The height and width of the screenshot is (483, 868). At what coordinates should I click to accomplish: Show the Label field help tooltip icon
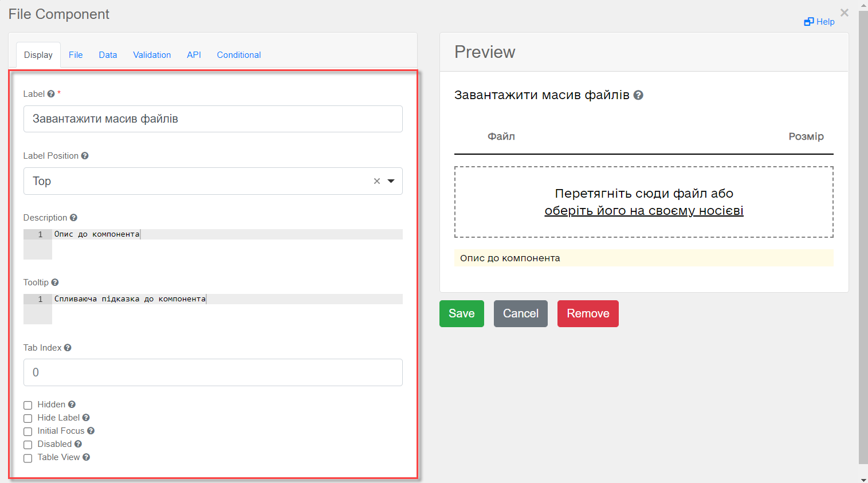(x=51, y=94)
